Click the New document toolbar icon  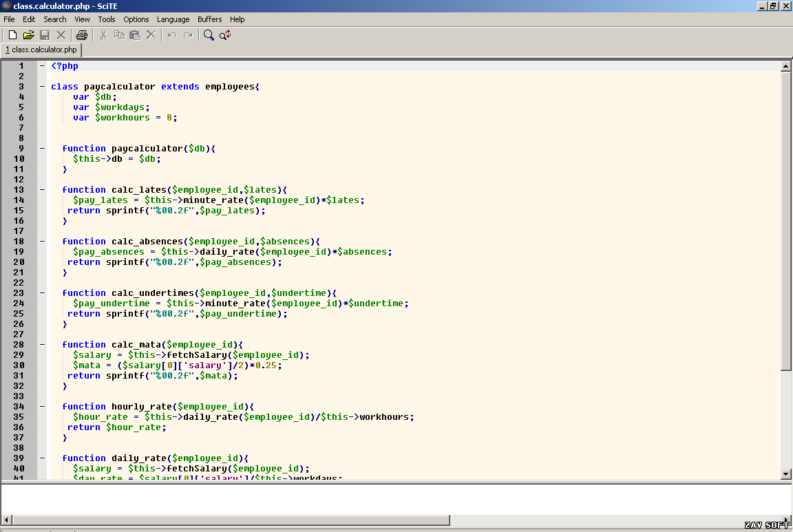point(12,35)
